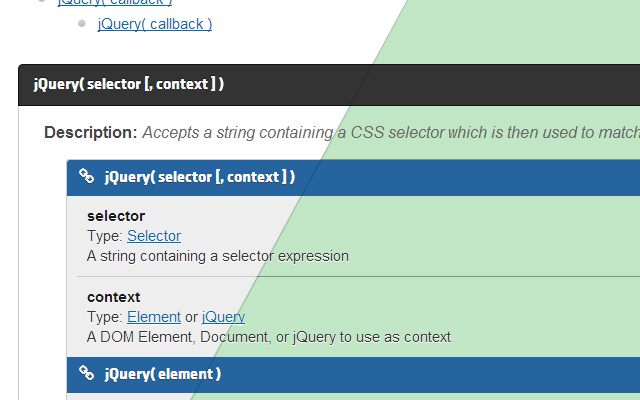This screenshot has width=640, height=400.
Task: Click blue jQuery( selector [, context ] ) signature heading
Action: point(199,177)
